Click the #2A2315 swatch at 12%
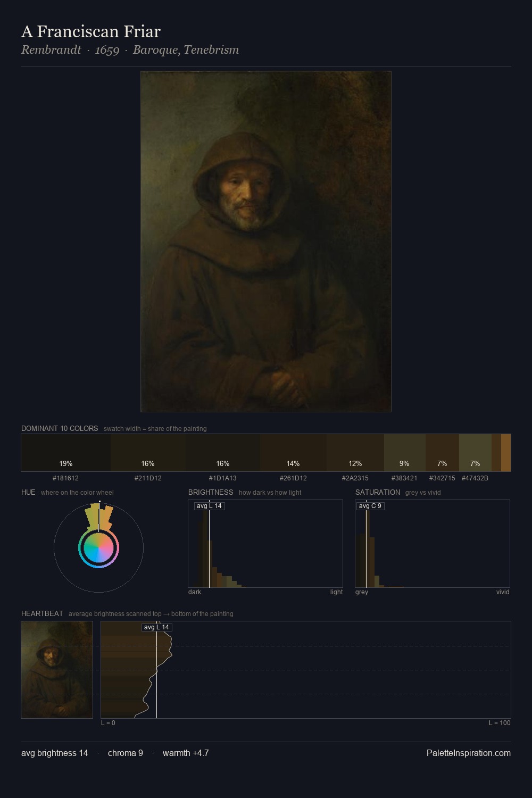 [355, 453]
